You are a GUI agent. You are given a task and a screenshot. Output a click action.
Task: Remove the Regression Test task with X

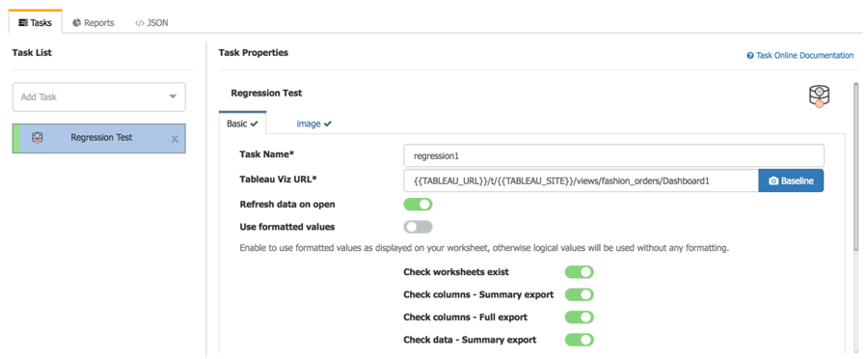pyautogui.click(x=175, y=139)
